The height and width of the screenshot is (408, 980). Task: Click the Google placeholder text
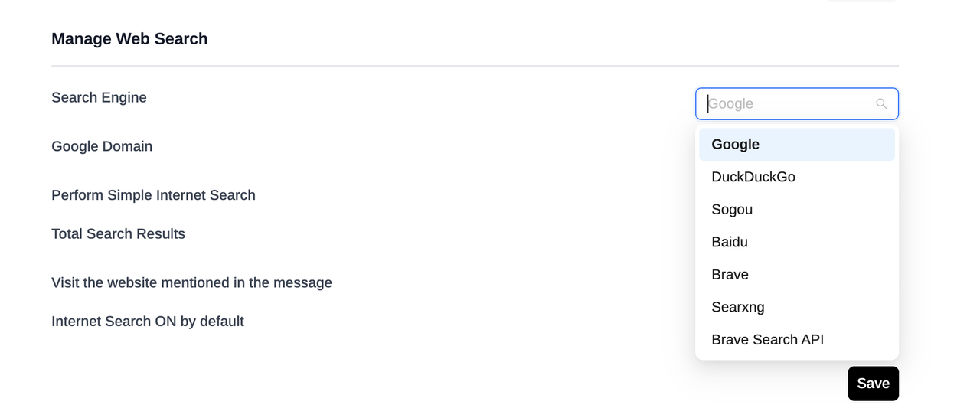pyautogui.click(x=732, y=104)
